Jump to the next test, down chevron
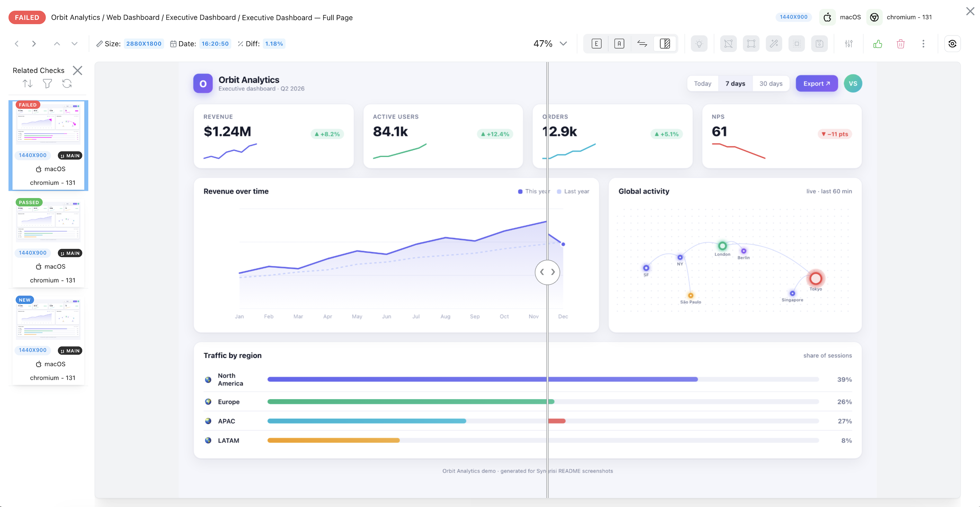Viewport: 980px width, 507px height. [74, 44]
